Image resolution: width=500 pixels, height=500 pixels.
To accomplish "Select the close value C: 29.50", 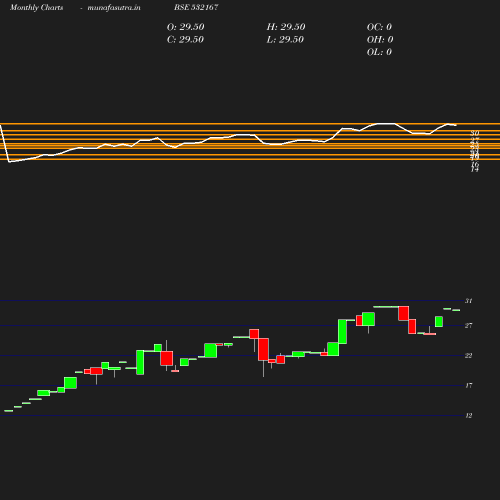I will [185, 40].
